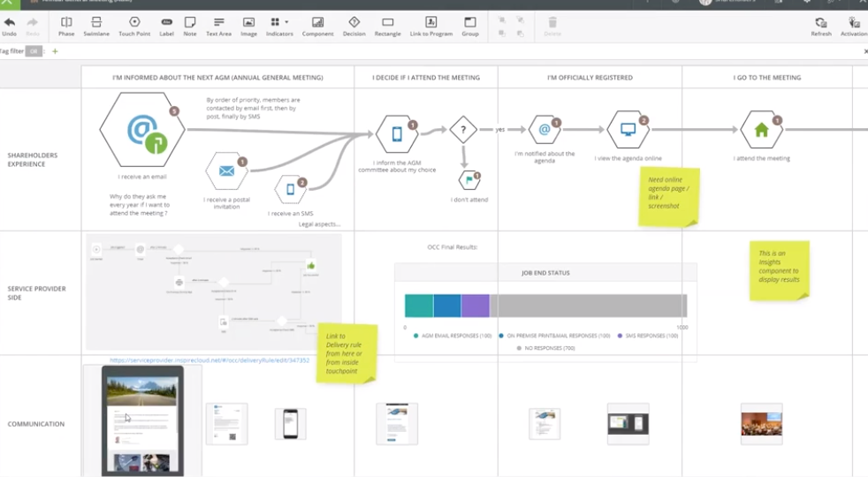Click the teal AGM Email Responses bar segment

pos(419,306)
